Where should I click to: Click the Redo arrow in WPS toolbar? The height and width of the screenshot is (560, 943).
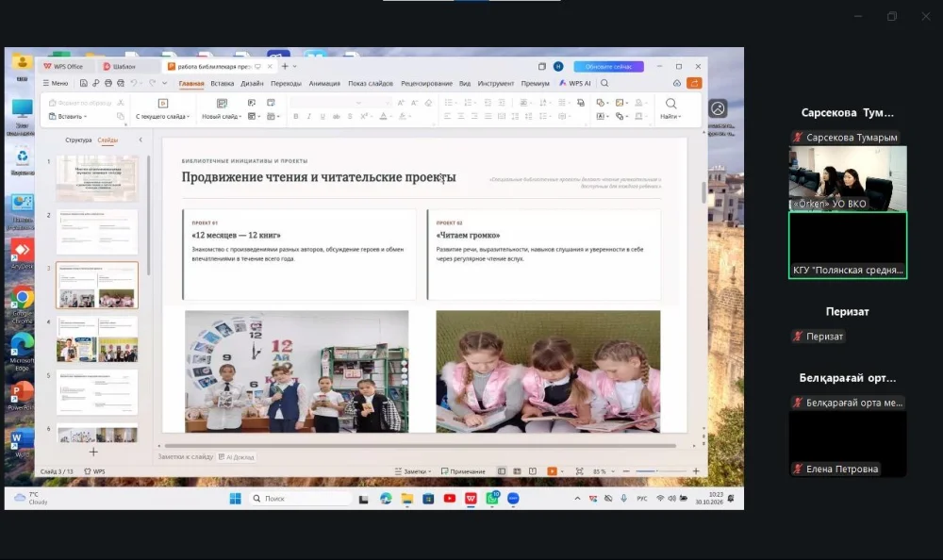152,83
